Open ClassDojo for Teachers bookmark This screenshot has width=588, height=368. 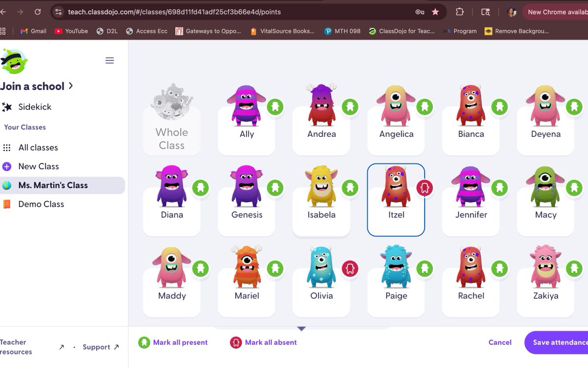point(401,31)
